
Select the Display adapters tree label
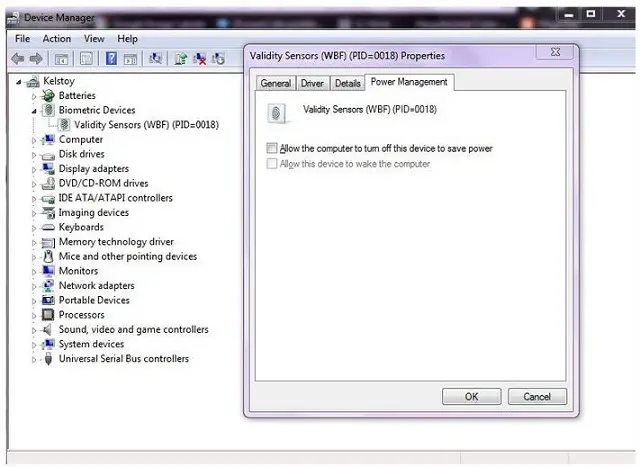(x=94, y=169)
